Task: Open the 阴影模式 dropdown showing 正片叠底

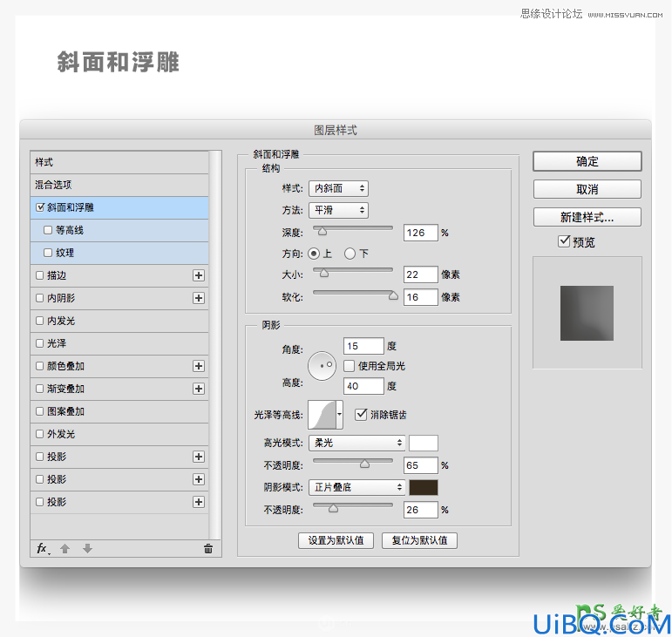Action: tap(356, 487)
